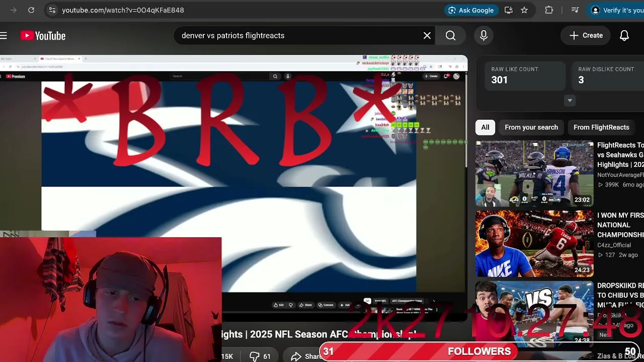The width and height of the screenshot is (644, 362).
Task: Click the 23:02 duration badge
Action: 582,200
